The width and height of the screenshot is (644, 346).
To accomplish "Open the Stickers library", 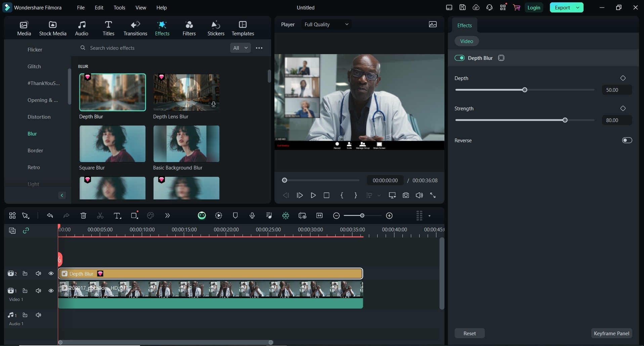I will [216, 28].
